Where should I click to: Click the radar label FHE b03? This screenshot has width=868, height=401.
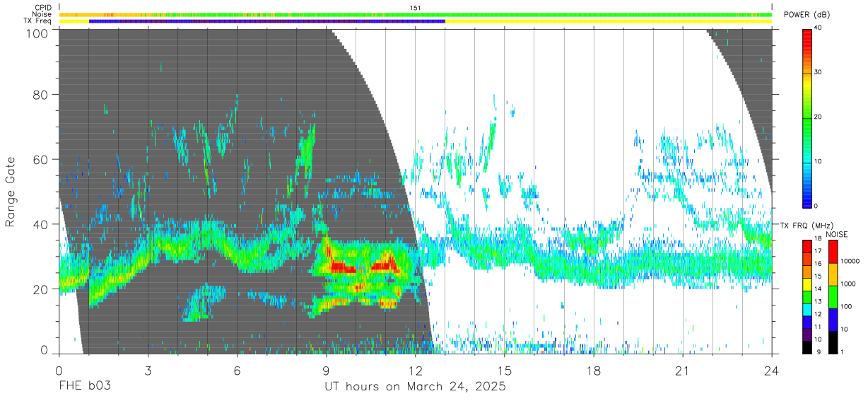tap(85, 387)
